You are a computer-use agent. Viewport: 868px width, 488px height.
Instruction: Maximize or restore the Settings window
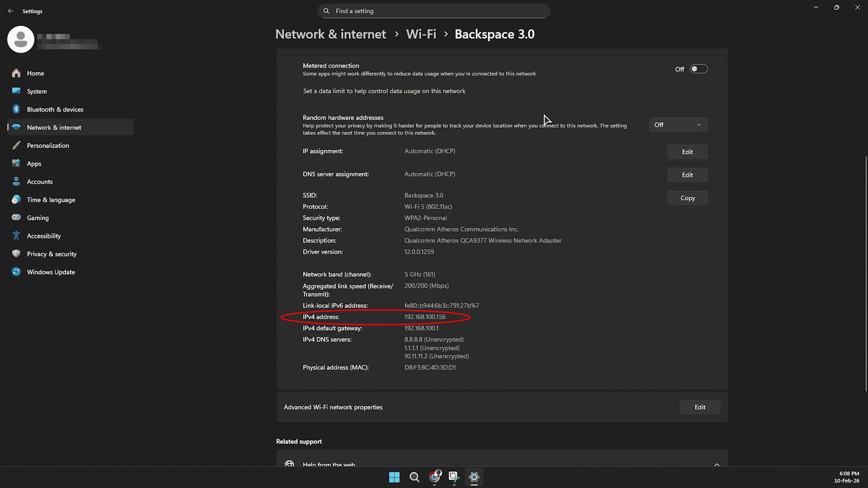pos(836,8)
